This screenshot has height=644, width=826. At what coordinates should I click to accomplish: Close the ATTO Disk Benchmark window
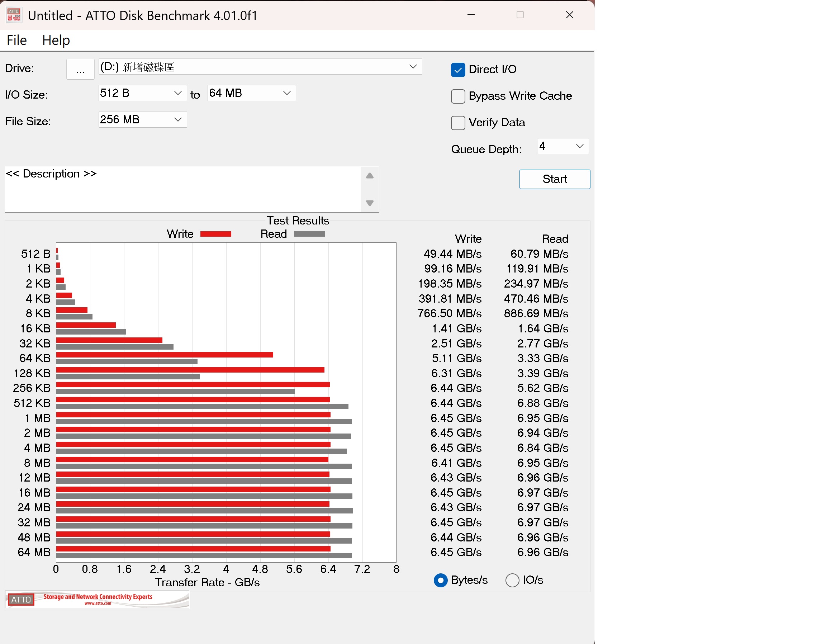570,15
